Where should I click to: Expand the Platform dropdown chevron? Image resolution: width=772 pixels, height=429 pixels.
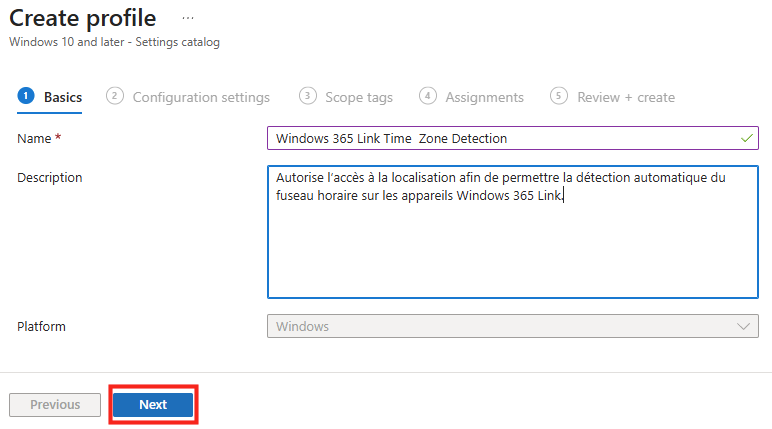click(744, 326)
